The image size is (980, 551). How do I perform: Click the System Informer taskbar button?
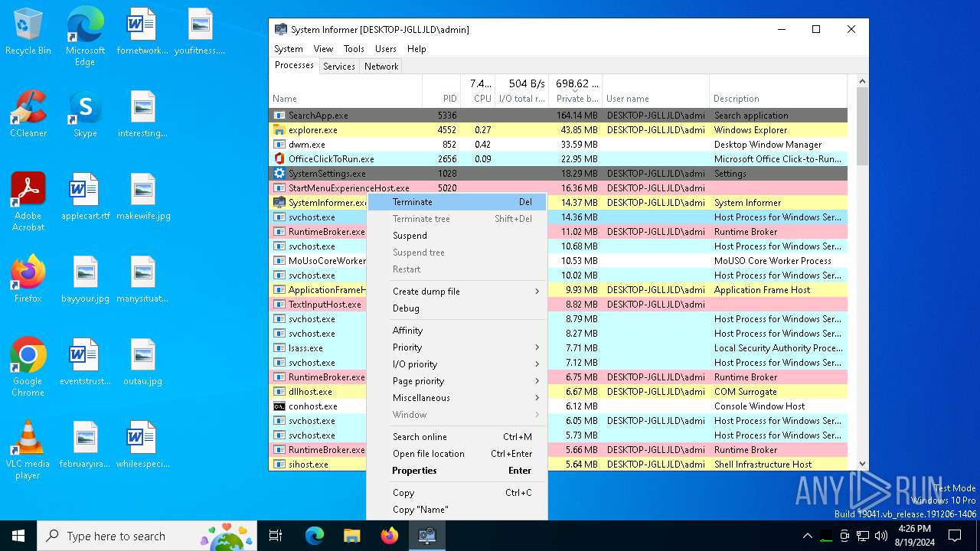click(426, 536)
